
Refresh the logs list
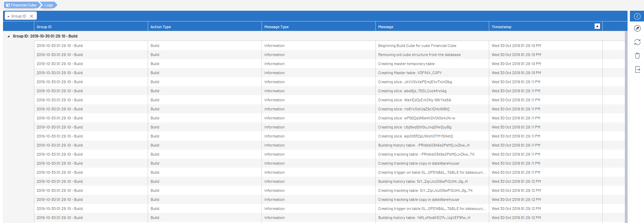637,42
